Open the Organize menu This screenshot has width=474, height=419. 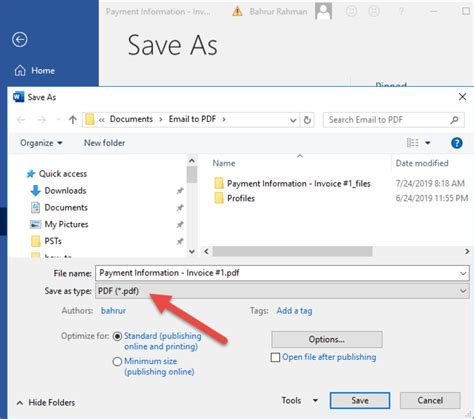(41, 143)
